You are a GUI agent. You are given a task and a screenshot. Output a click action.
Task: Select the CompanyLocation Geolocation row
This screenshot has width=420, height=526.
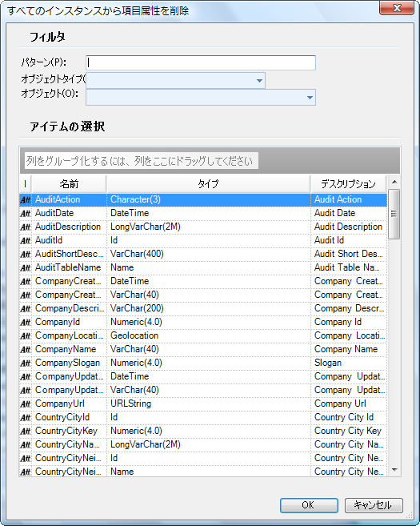[x=202, y=335]
